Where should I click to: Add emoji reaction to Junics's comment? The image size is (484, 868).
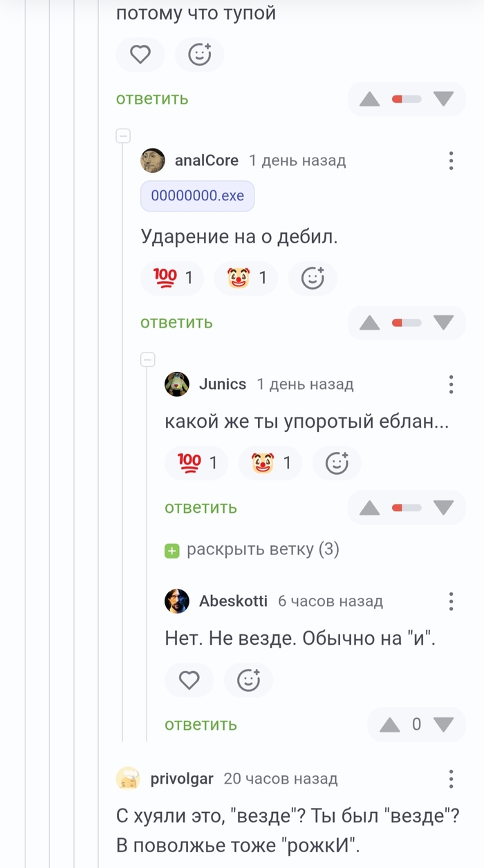click(337, 463)
